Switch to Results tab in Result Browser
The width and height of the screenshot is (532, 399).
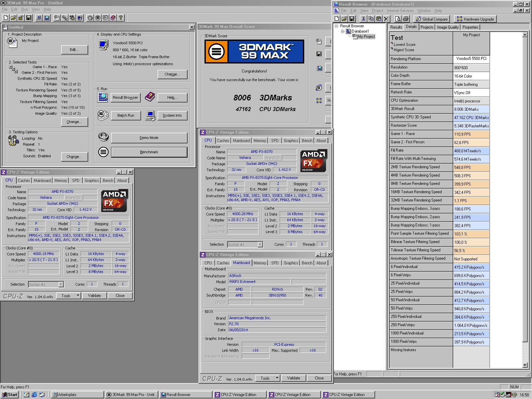396,27
